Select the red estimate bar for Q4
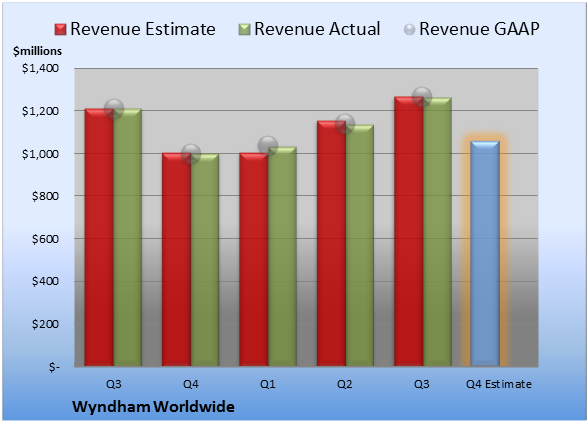The height and width of the screenshot is (422, 588). point(176,259)
